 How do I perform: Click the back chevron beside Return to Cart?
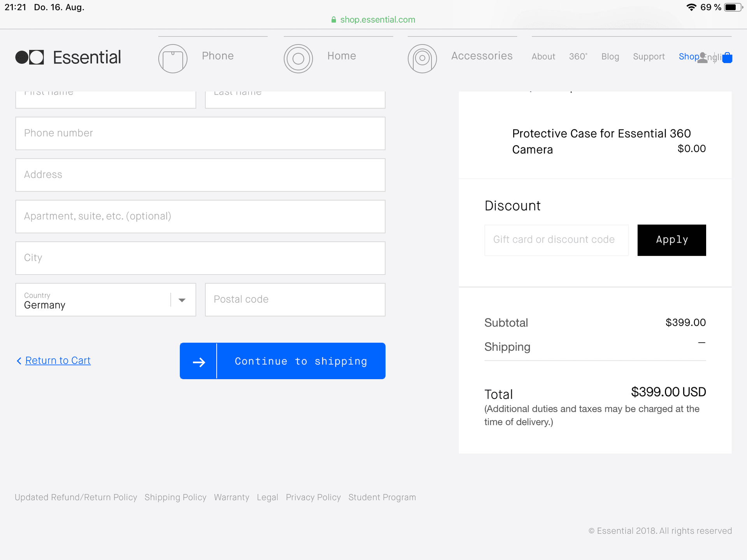(19, 361)
